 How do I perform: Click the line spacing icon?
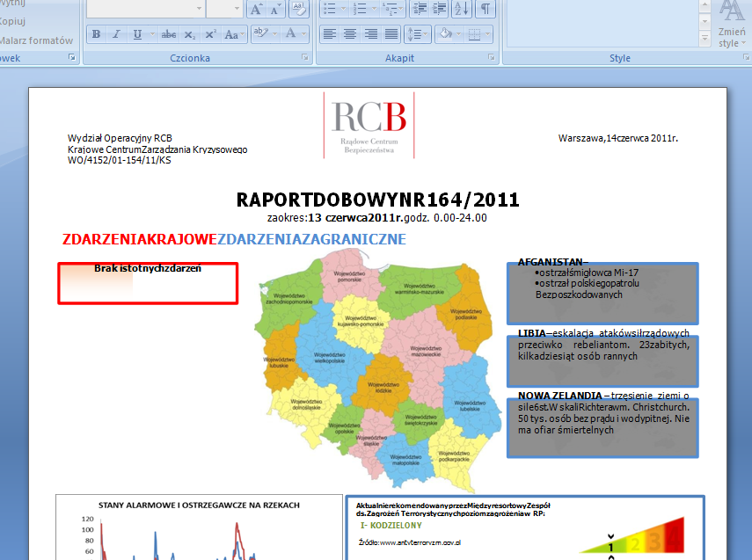pyautogui.click(x=414, y=34)
